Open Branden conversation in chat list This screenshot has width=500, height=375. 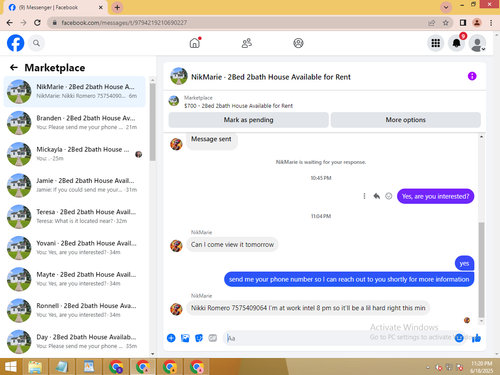(x=74, y=123)
